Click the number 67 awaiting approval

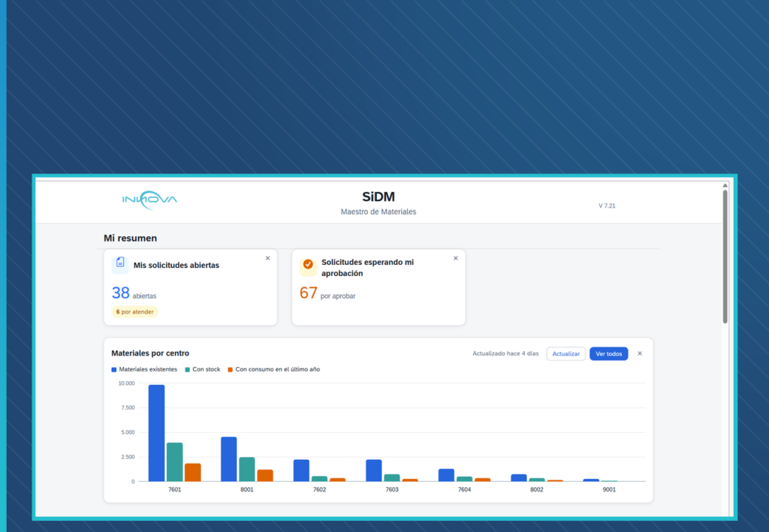309,293
